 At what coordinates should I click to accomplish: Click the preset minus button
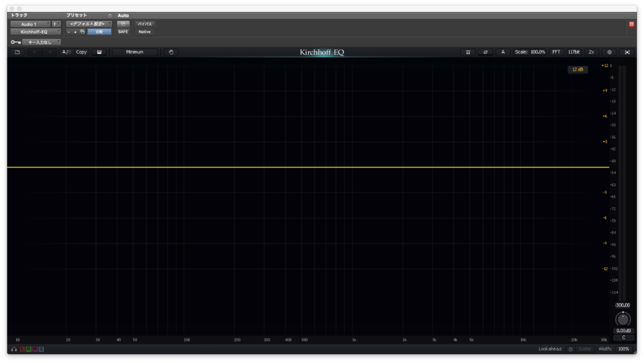coord(69,31)
